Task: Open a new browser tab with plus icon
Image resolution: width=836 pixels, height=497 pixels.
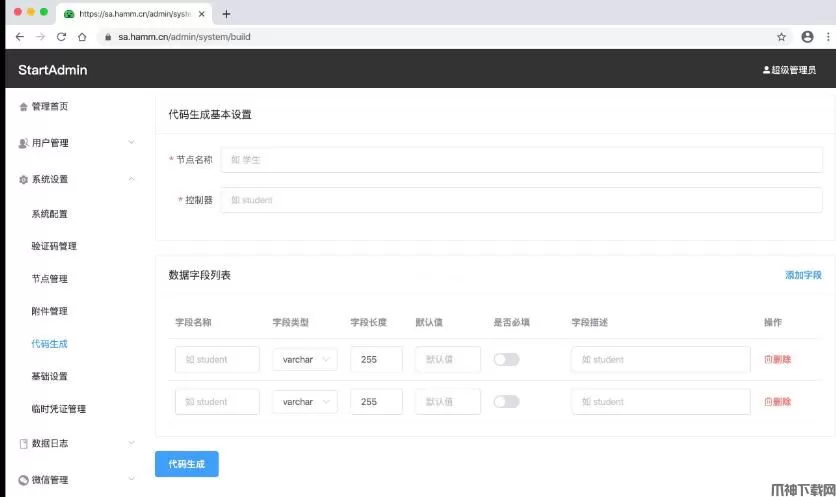Action: point(226,14)
